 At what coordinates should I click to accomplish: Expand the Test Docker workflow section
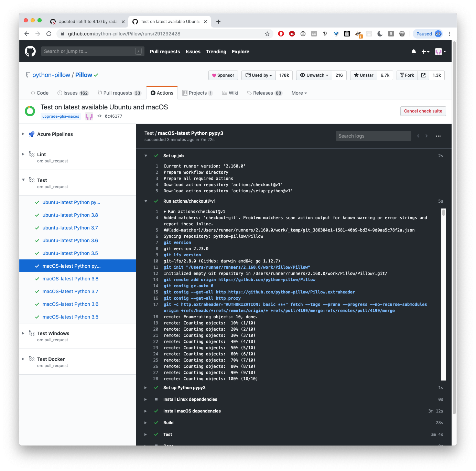coord(23,359)
